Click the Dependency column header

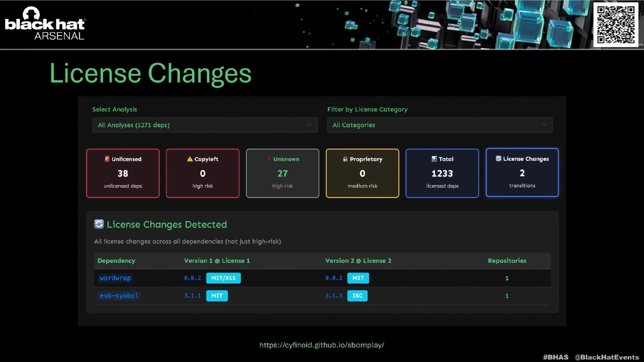[x=116, y=261]
